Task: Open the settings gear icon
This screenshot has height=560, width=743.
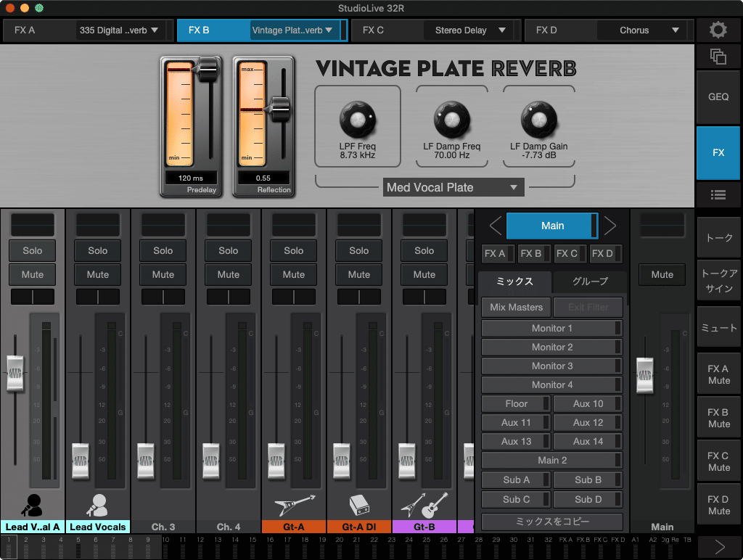Action: (x=718, y=30)
